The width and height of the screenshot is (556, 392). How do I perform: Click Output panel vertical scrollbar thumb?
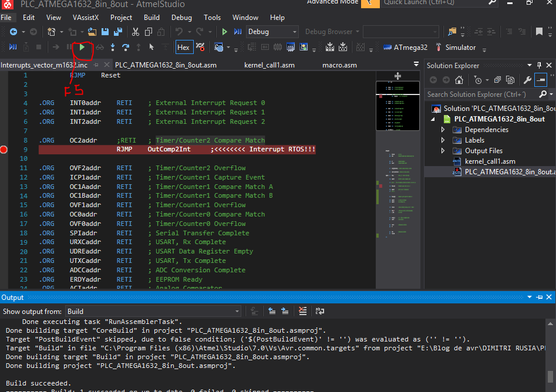pyautogui.click(x=550, y=377)
